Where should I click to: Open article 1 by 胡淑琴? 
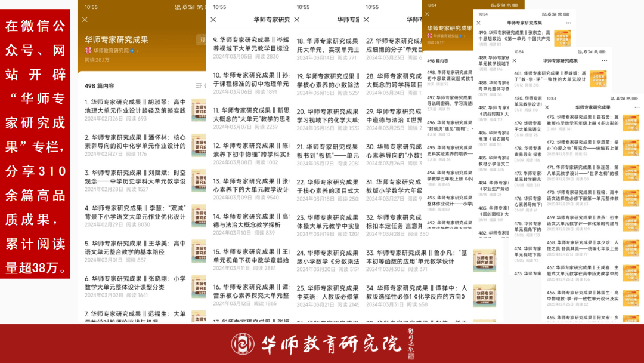[x=135, y=106]
